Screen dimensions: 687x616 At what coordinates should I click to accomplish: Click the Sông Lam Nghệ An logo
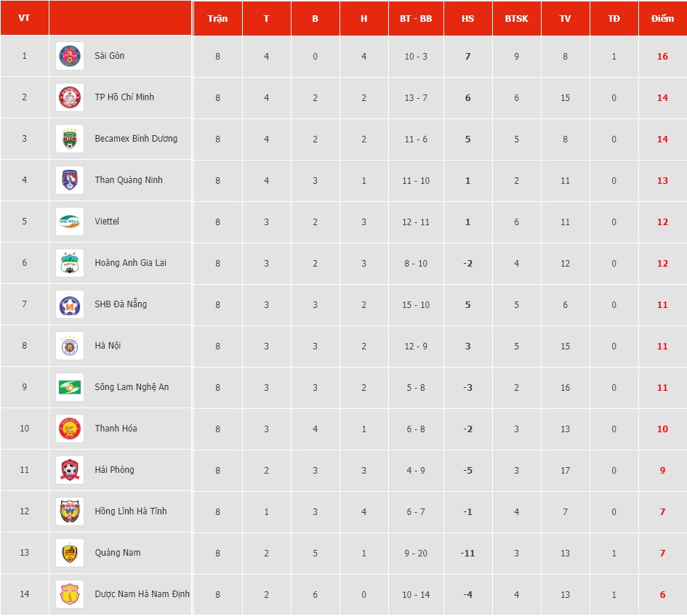(70, 387)
